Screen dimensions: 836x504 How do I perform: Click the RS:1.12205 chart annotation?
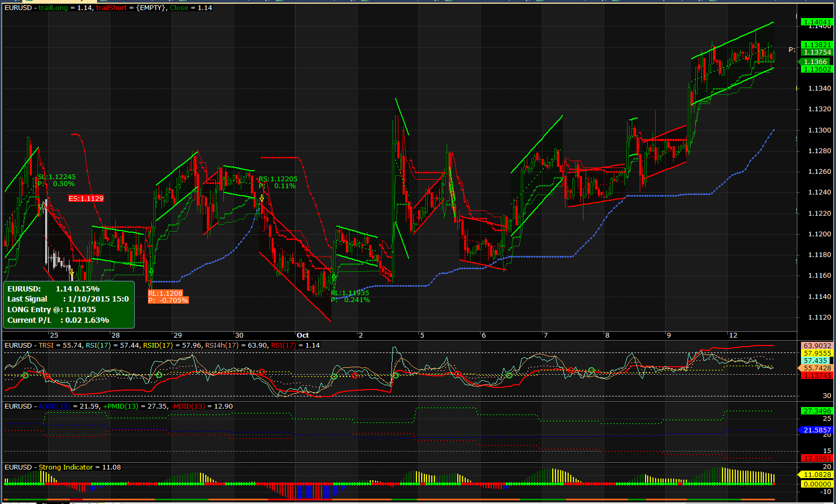click(x=278, y=179)
